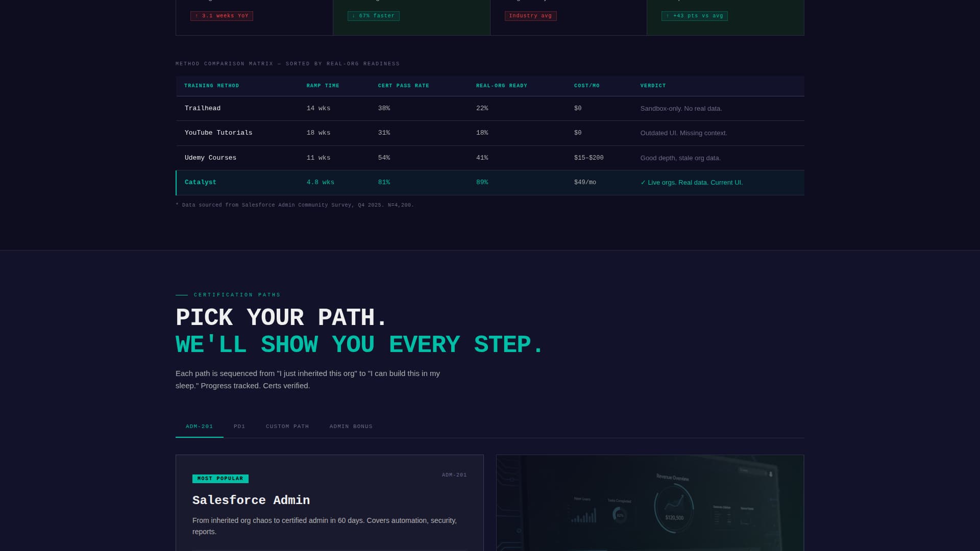The height and width of the screenshot is (551, 980).
Task: Click the 'Pick Your Path.' heading
Action: [x=282, y=318]
